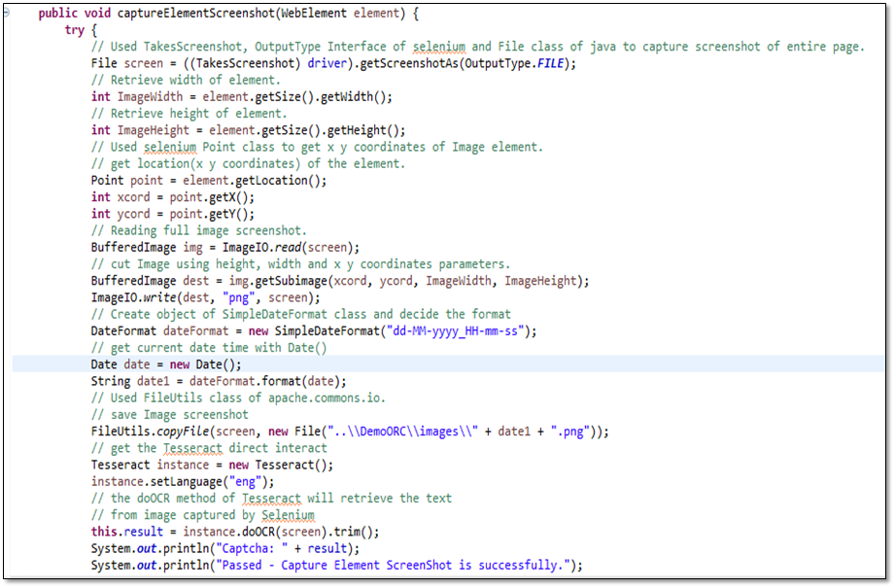Click the 'int xcord = point.getX();' line
895x588 pixels.
pos(173,197)
